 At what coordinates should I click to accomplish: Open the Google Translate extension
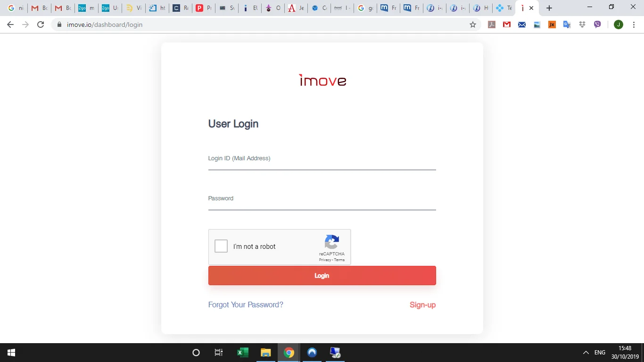(567, 25)
